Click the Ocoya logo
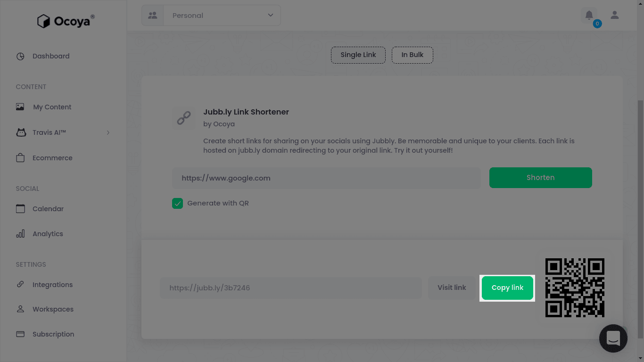Screen dimensions: 644x362 (66, 21)
